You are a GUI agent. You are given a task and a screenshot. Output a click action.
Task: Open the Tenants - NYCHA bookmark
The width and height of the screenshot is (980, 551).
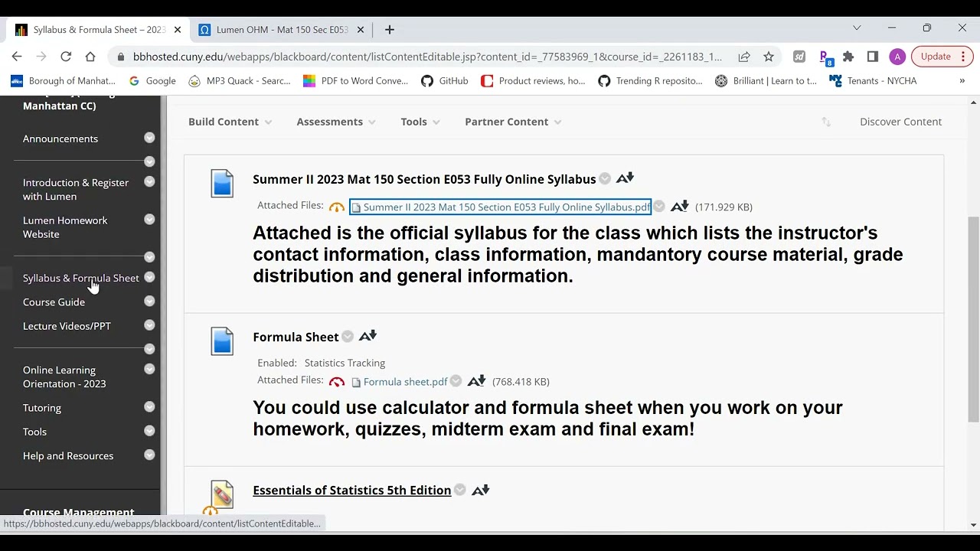pos(873,80)
